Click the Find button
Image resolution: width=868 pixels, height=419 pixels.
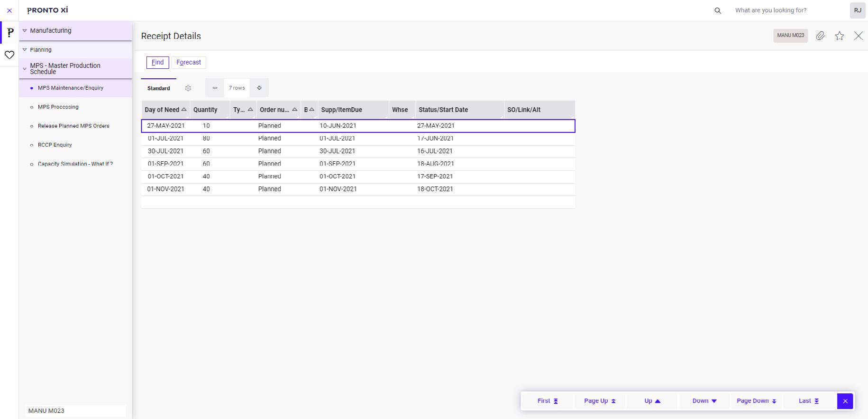(x=157, y=62)
